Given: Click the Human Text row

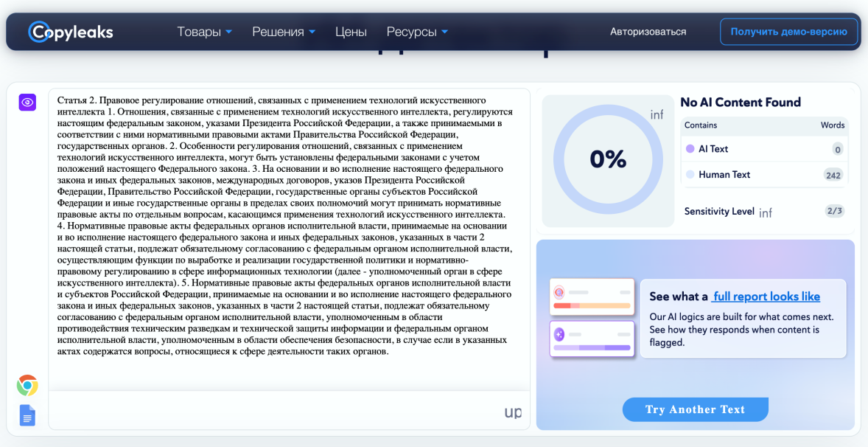Looking at the screenshot, I should pos(765,175).
